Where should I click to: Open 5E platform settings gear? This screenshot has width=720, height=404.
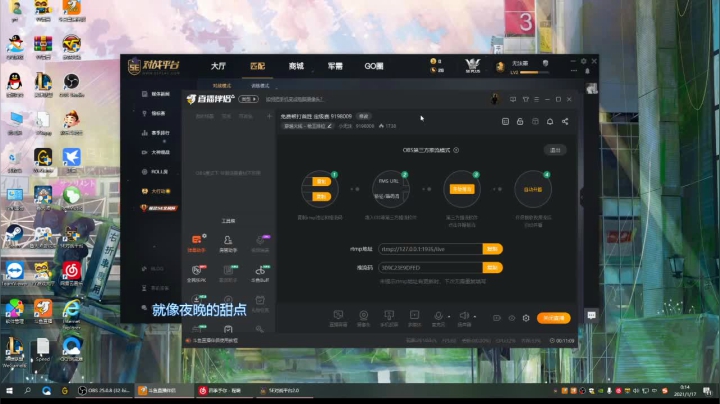pos(583,61)
